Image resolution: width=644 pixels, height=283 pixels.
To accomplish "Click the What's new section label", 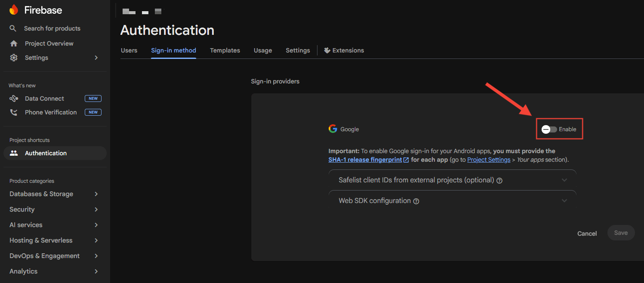I will [x=22, y=86].
